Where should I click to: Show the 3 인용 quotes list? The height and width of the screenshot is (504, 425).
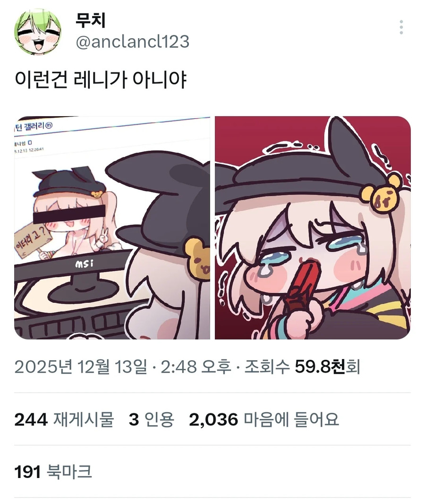tap(151, 419)
